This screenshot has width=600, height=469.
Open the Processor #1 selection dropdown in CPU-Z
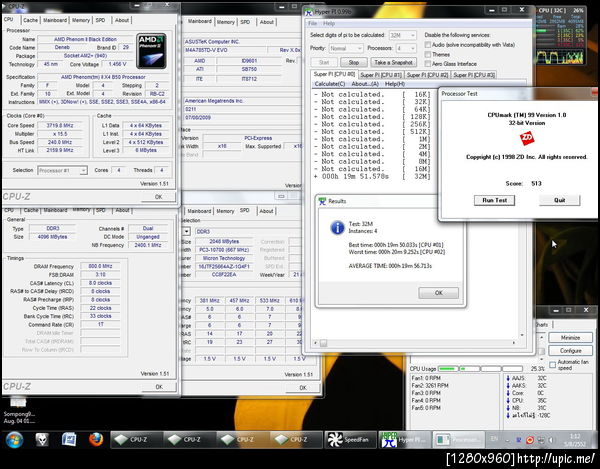click(x=62, y=170)
